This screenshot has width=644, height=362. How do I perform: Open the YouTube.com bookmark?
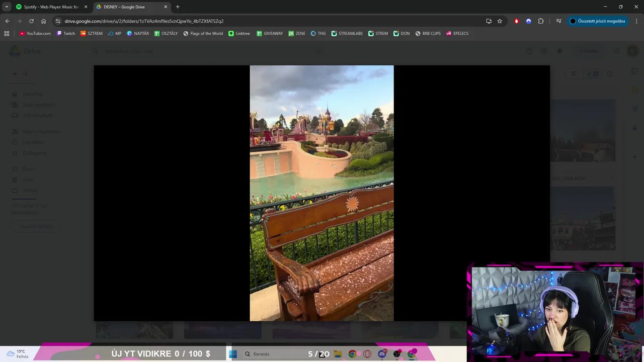click(35, 33)
